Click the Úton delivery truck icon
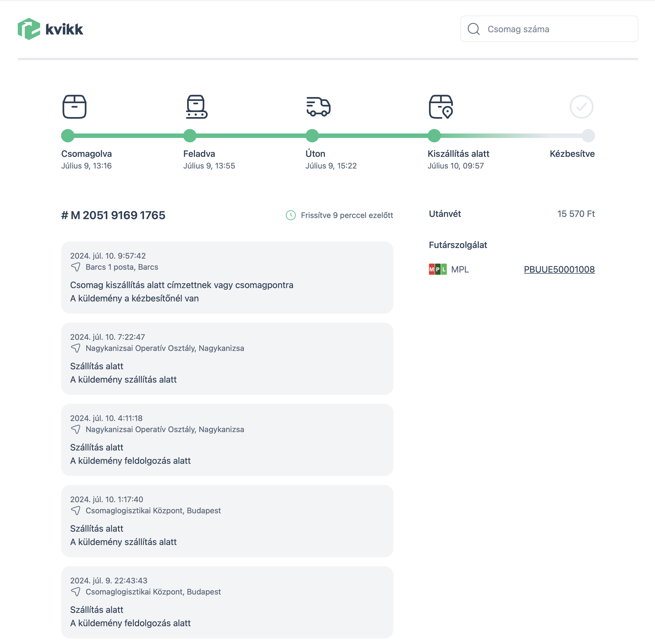 point(318,107)
